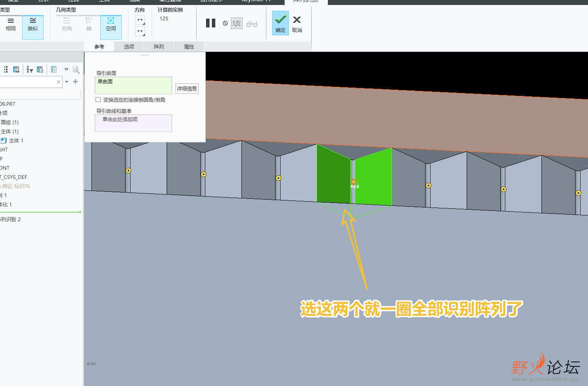
Task: Click the plus add-filter icon
Action: tap(75, 82)
